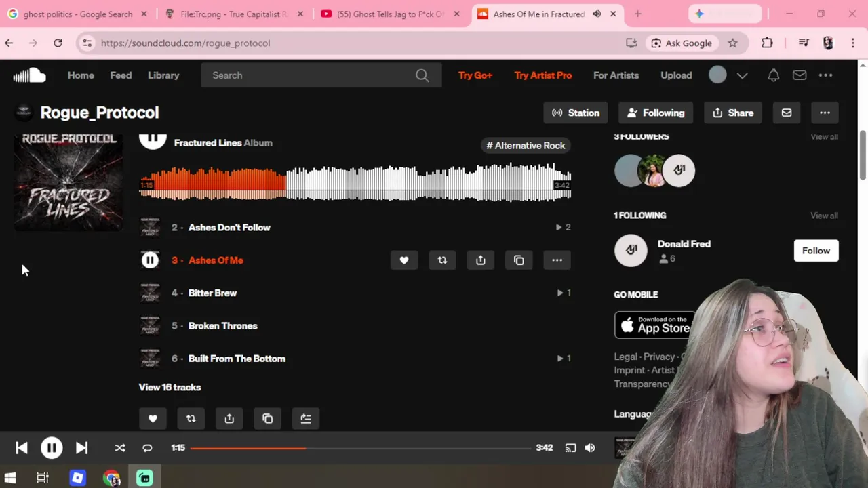Open Chrome from the taskbar

pos(112,478)
